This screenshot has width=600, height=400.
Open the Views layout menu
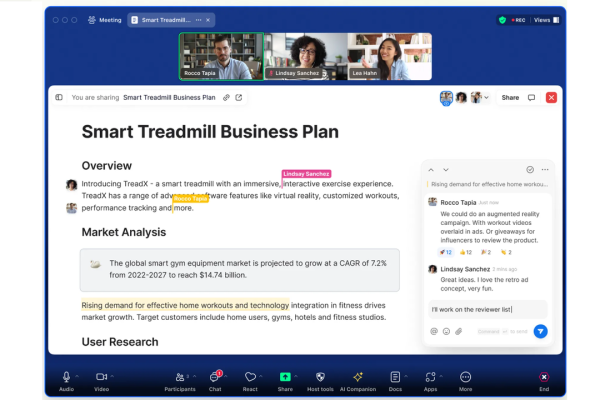[x=546, y=20]
